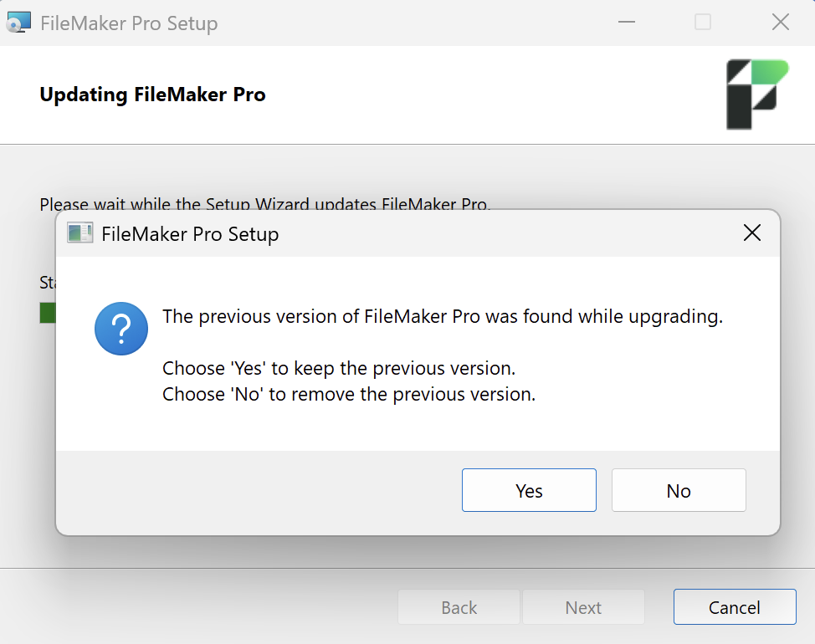815x644 pixels.
Task: Click the Status label on the wizard page
Action: pyautogui.click(x=46, y=283)
